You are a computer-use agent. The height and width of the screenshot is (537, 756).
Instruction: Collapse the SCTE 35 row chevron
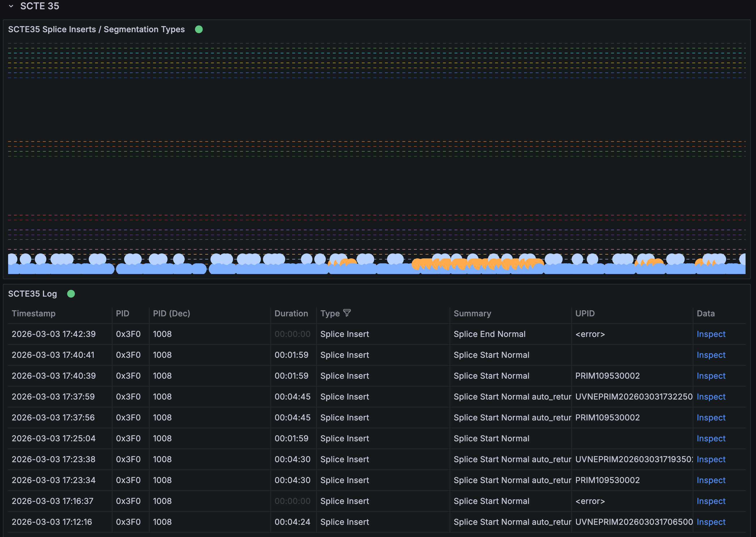[11, 6]
